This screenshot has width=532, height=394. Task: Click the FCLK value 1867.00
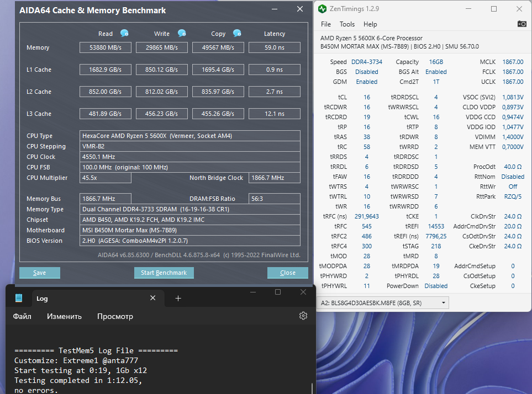[513, 72]
